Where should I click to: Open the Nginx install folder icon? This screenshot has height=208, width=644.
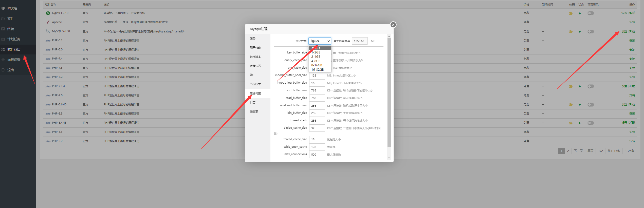point(571,13)
